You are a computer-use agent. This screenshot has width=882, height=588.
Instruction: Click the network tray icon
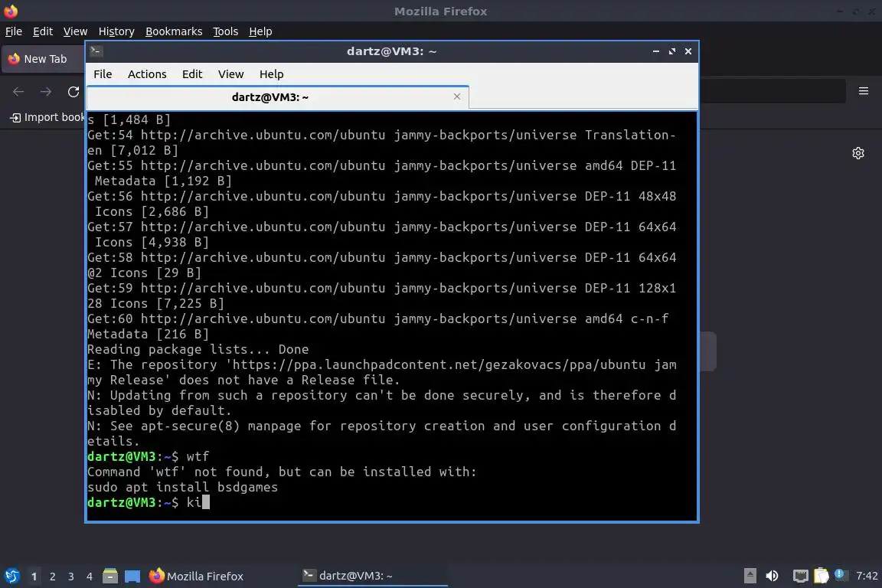click(x=800, y=576)
